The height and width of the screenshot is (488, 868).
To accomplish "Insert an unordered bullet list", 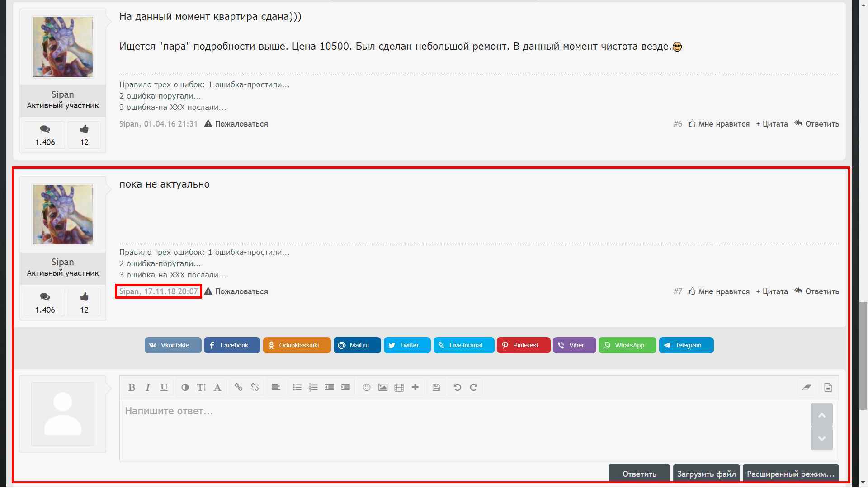I will coord(297,387).
